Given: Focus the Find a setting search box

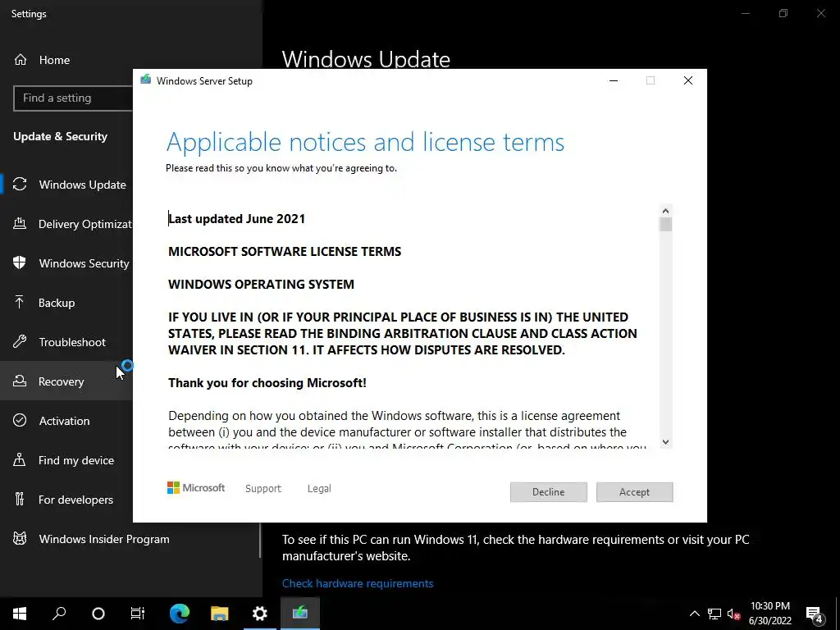Looking at the screenshot, I should click(73, 98).
